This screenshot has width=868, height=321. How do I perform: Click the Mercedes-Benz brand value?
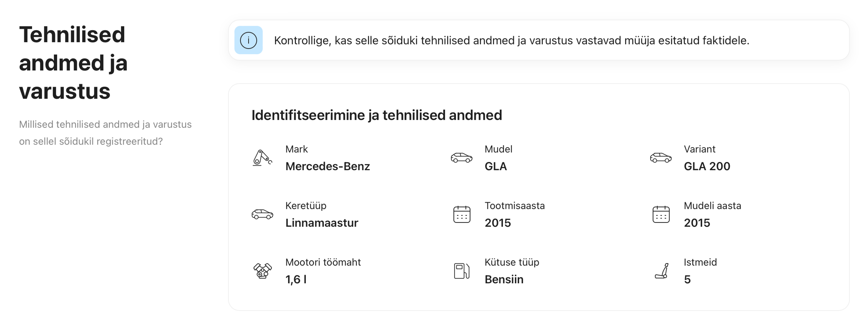pyautogui.click(x=327, y=166)
